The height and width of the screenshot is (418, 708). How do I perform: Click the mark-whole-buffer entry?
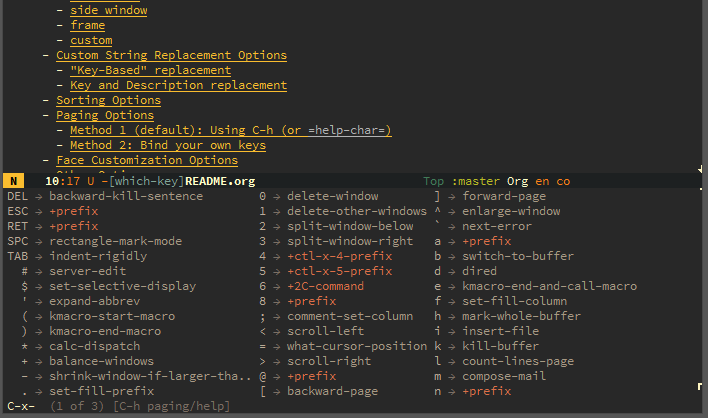tap(521, 316)
